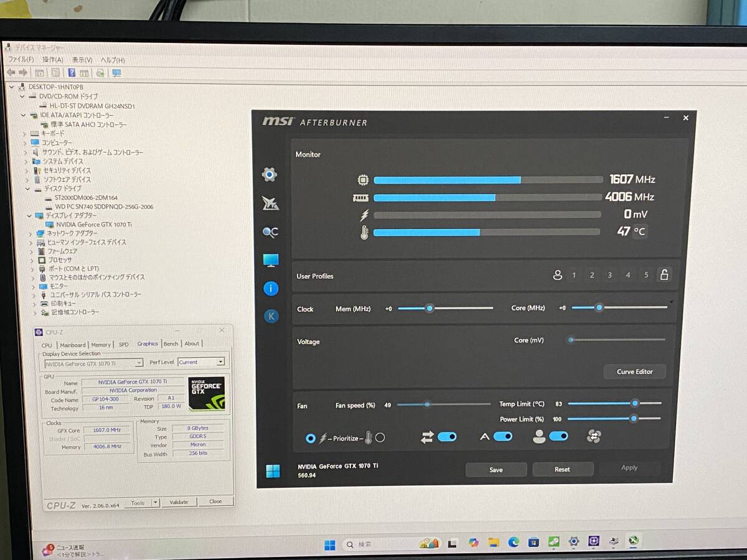The width and height of the screenshot is (747, 560).
Task: Open the ファイル(F) menu in Device Manager
Action: (21, 60)
